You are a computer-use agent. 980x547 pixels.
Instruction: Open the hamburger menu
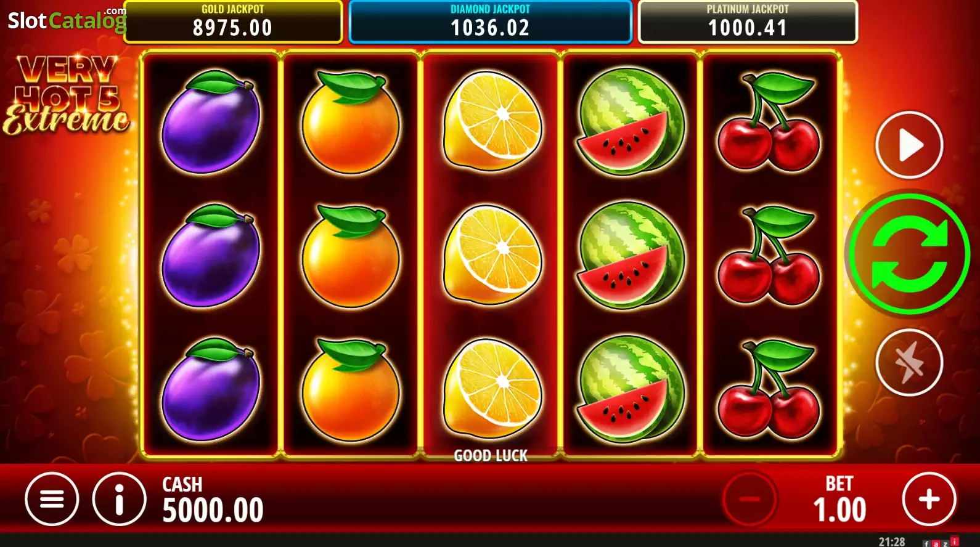(52, 499)
